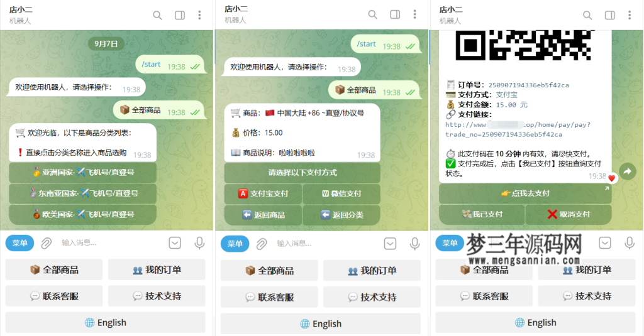Click microphone icon in middle chat
The image size is (644, 336).
coord(415,244)
